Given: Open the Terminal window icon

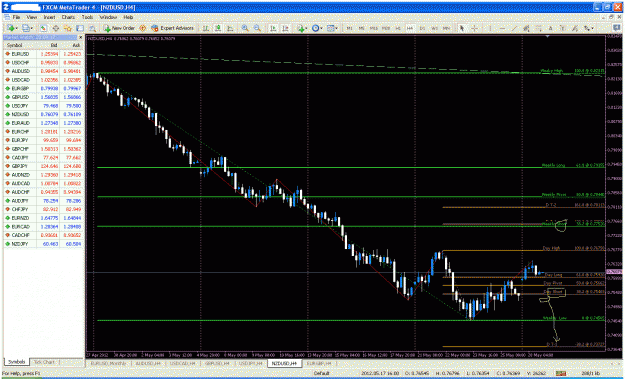Looking at the screenshot, I should (x=80, y=28).
